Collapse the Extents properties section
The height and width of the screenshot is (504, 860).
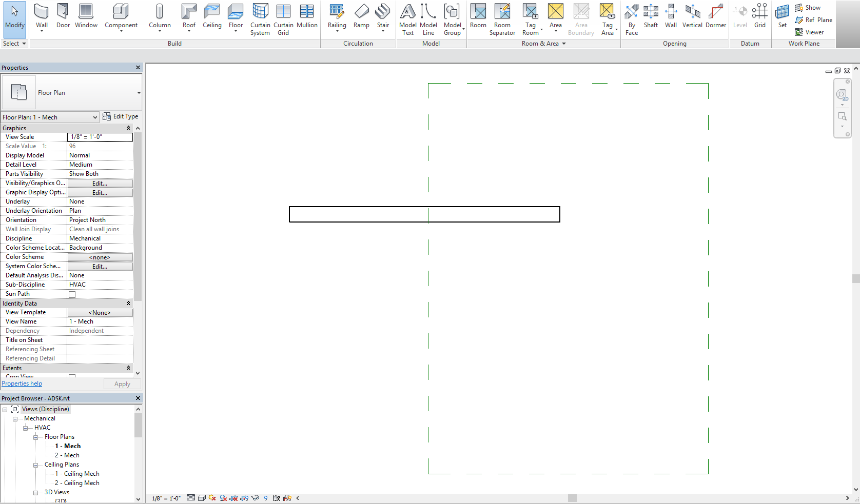tap(128, 368)
